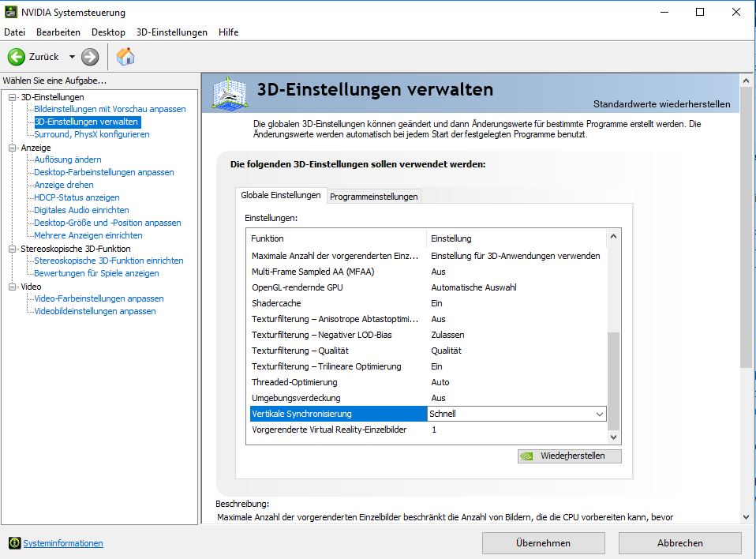
Task: Click the main panel scroll-up arrow
Action: (x=746, y=81)
